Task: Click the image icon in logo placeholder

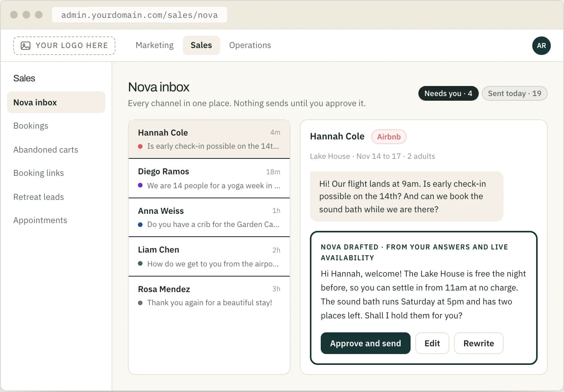Action: pyautogui.click(x=26, y=46)
